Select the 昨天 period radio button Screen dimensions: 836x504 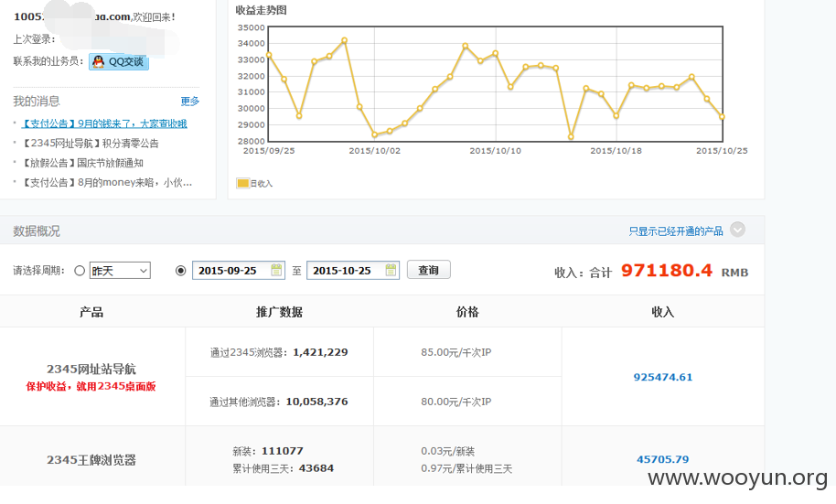80,271
